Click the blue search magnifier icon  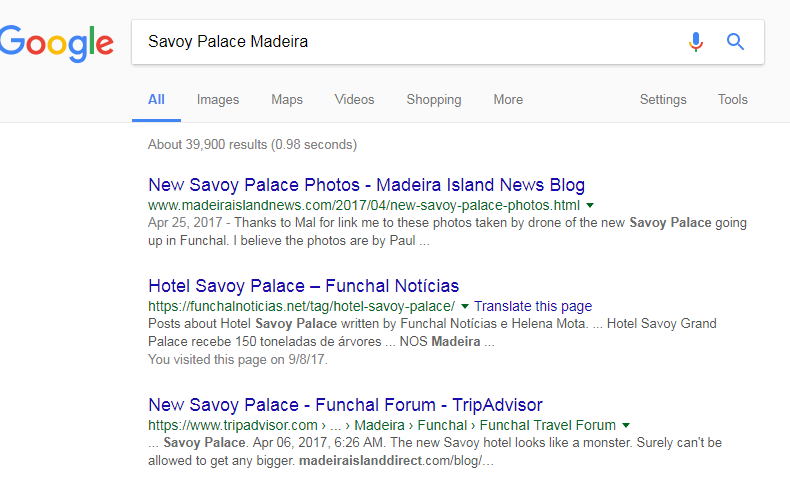[x=736, y=42]
